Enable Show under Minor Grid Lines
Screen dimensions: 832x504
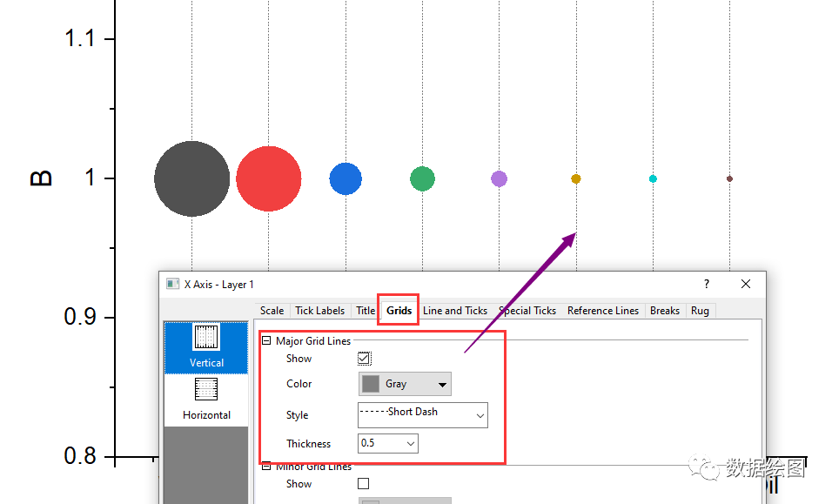coord(364,484)
